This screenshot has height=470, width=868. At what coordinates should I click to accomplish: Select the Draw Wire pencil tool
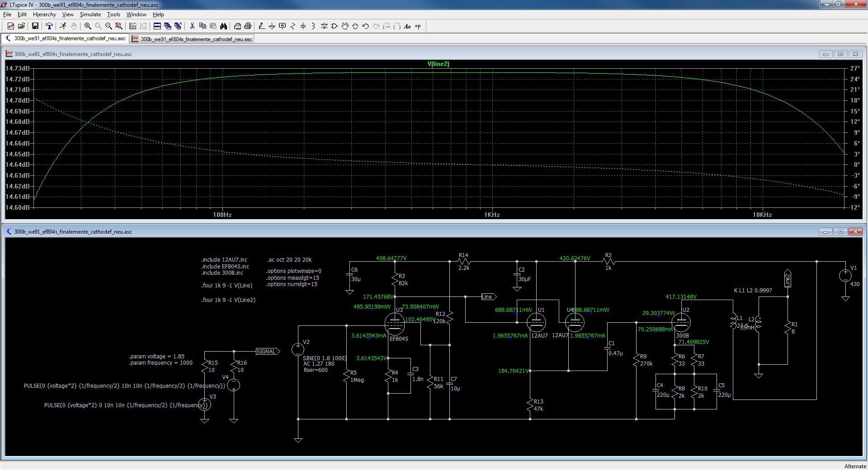pos(261,26)
